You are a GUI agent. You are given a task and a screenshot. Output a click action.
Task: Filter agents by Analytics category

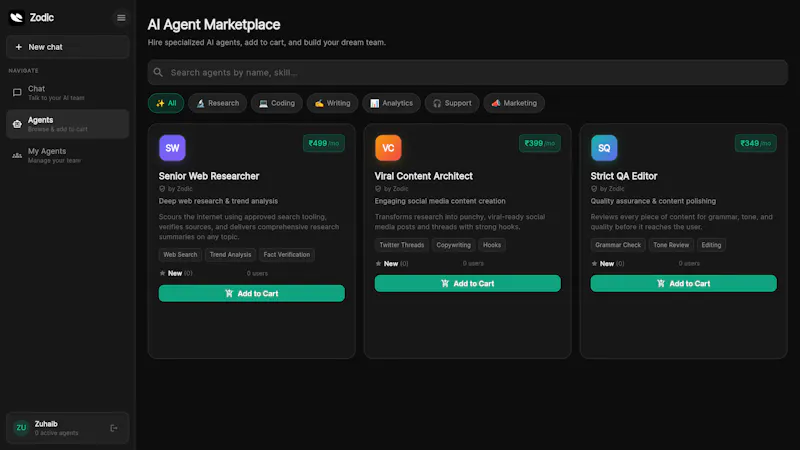391,103
